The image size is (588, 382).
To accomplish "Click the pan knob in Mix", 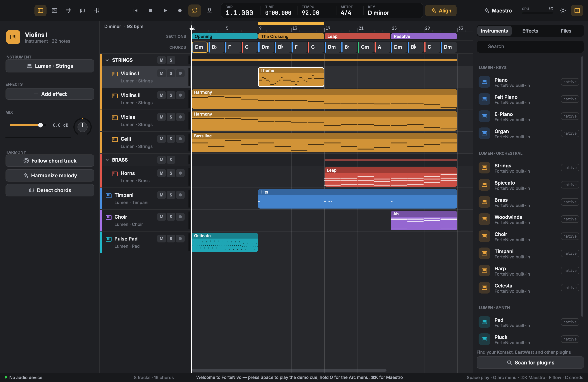I will pyautogui.click(x=83, y=127).
